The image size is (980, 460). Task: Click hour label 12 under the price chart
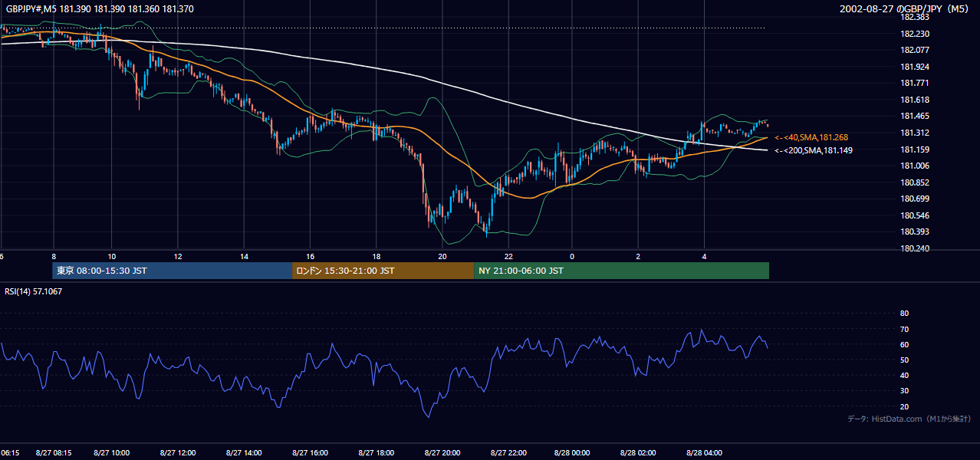pyautogui.click(x=178, y=256)
